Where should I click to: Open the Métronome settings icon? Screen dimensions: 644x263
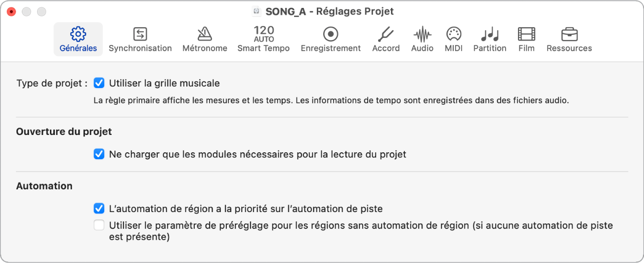click(x=205, y=34)
